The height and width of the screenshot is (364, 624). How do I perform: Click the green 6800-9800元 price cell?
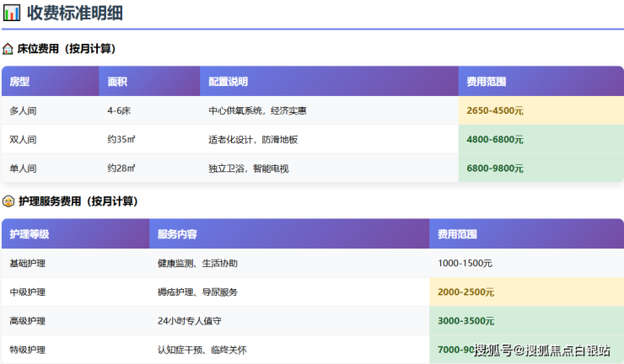495,169
